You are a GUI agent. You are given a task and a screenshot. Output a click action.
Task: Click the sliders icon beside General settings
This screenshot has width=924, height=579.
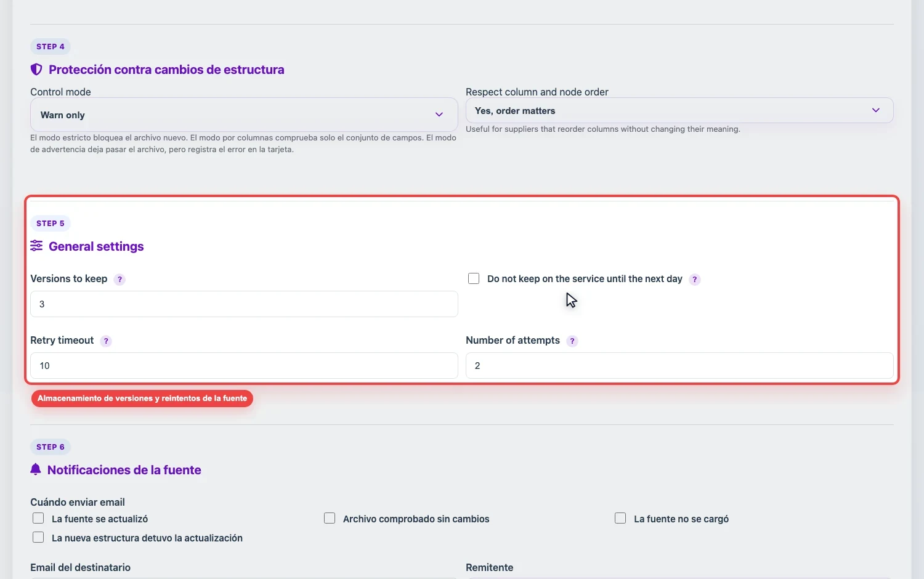point(36,246)
